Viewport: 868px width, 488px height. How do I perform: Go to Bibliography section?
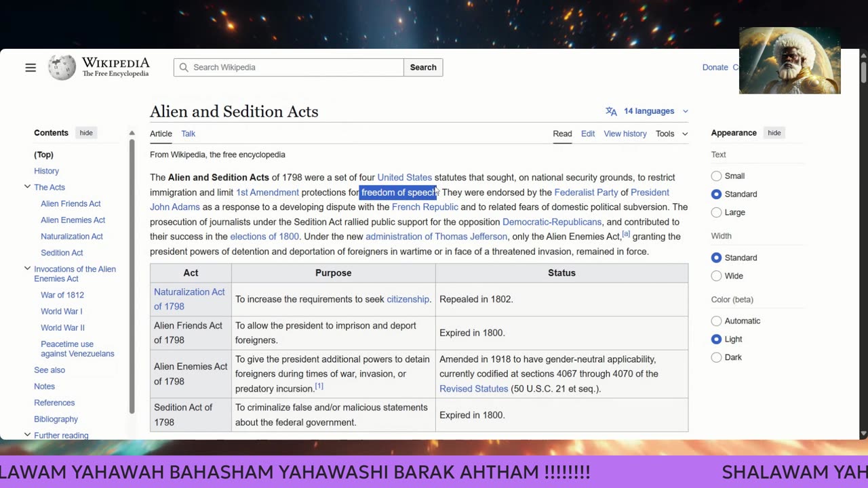pyautogui.click(x=56, y=419)
